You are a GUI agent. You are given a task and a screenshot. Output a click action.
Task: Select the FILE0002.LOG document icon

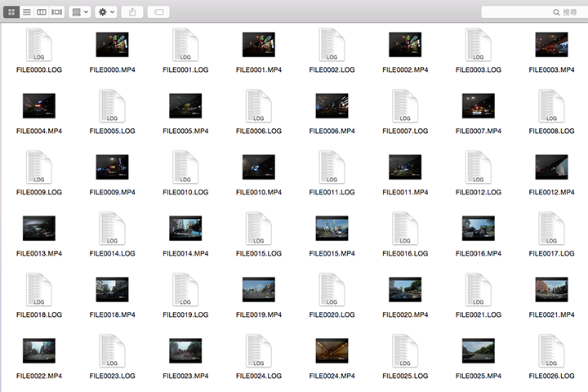(332, 45)
